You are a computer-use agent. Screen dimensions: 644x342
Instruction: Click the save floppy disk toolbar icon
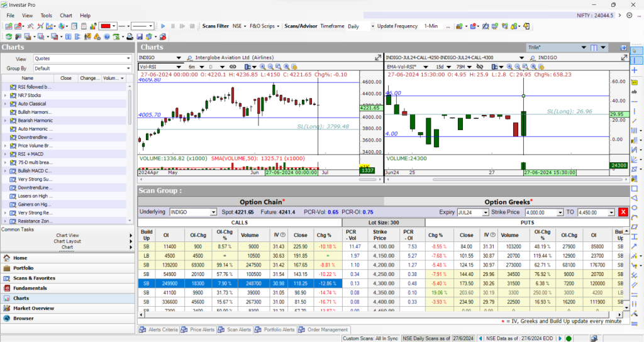139,36
